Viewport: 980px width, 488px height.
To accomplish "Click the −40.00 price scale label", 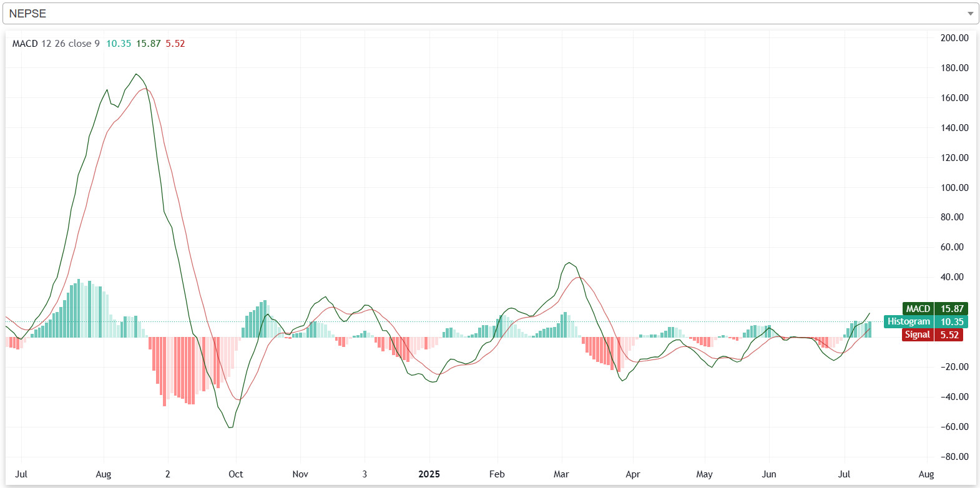I will point(954,397).
